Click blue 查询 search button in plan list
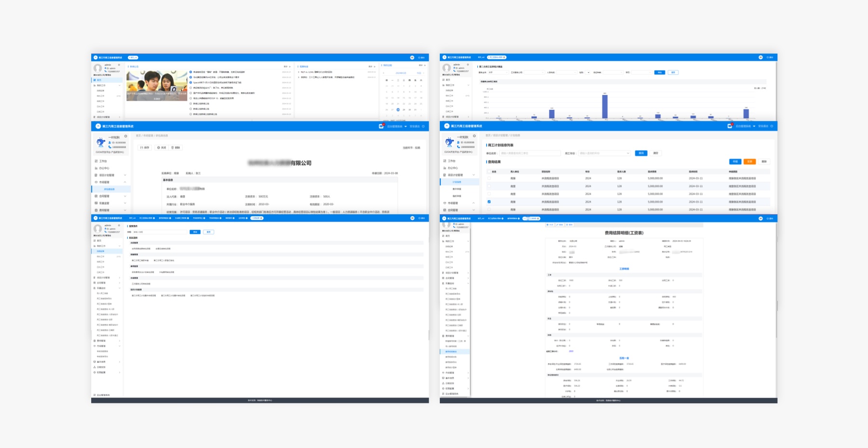This screenshot has width=868, height=448. pos(641,153)
